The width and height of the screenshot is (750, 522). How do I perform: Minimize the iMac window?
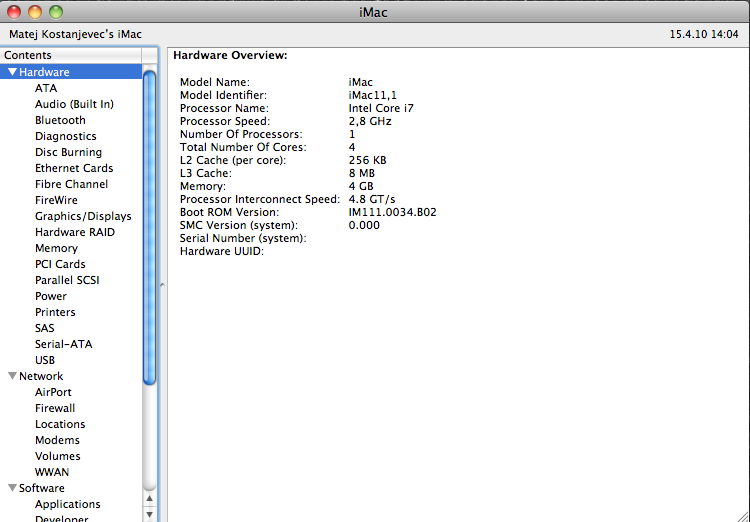35,12
